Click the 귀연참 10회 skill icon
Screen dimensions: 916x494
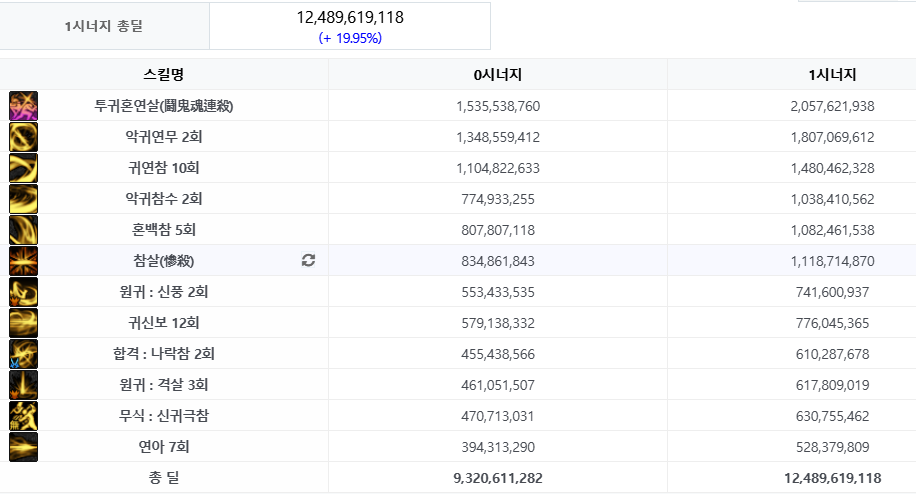tap(23, 168)
